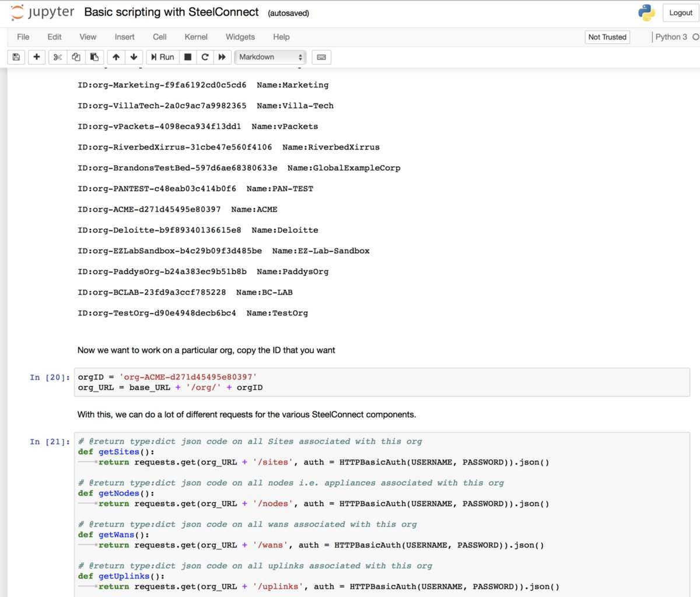The image size is (700, 597).
Task: Run the selected cell
Action: coord(162,57)
